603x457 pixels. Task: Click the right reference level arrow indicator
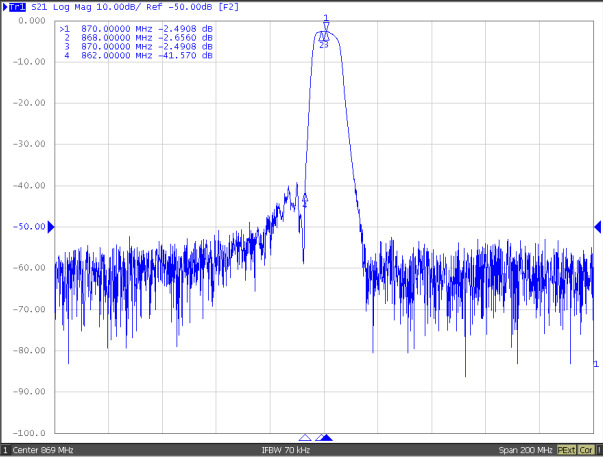coord(597,227)
